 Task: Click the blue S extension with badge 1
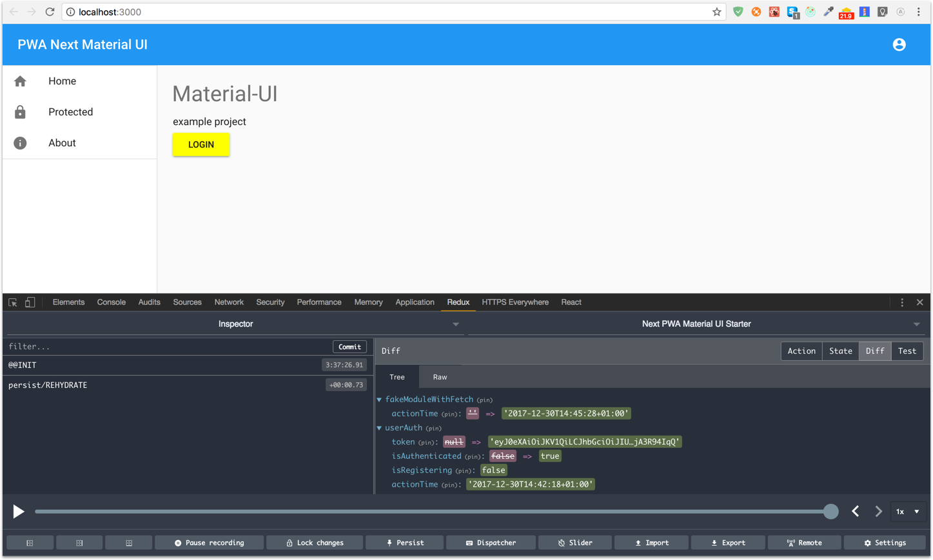(792, 12)
